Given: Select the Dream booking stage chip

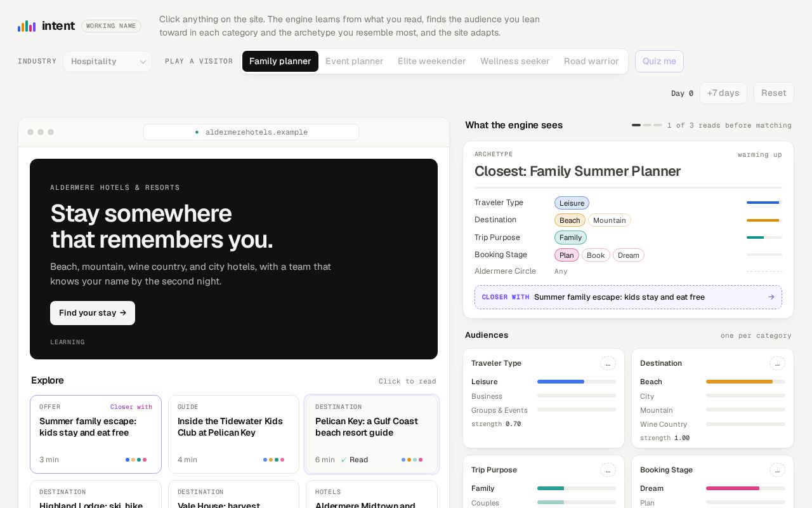Looking at the screenshot, I should (x=628, y=255).
